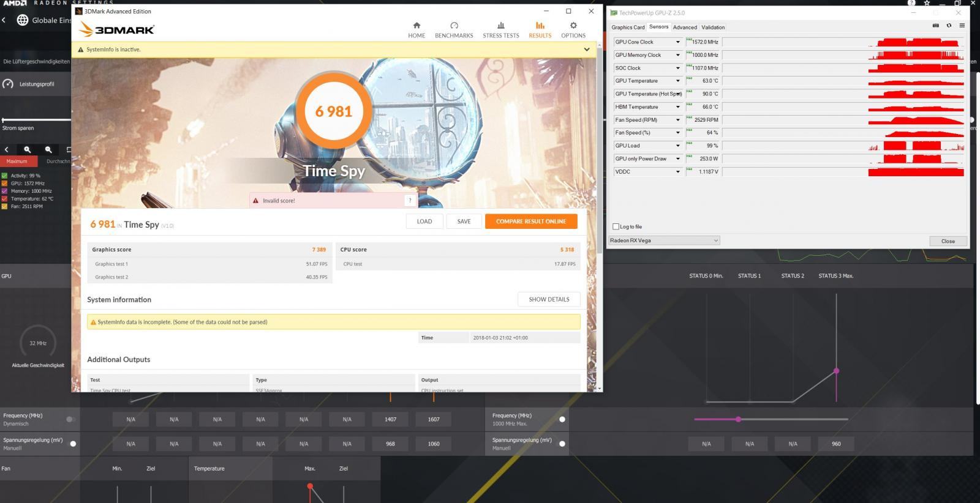
Task: Expand the SystemInfo is inactive banner
Action: click(x=586, y=50)
